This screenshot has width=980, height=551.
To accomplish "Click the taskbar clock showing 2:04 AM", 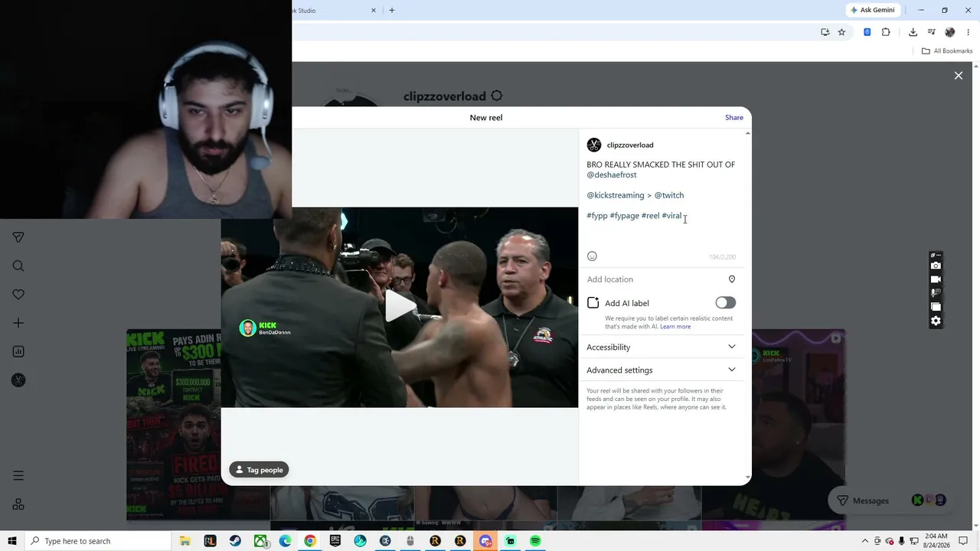I will (x=936, y=541).
